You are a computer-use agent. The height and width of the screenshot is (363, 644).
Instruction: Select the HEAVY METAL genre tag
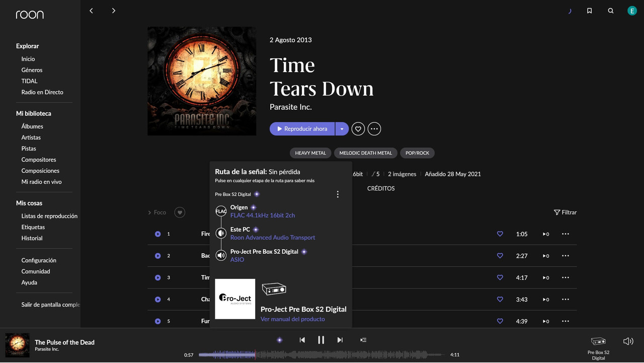tap(310, 153)
